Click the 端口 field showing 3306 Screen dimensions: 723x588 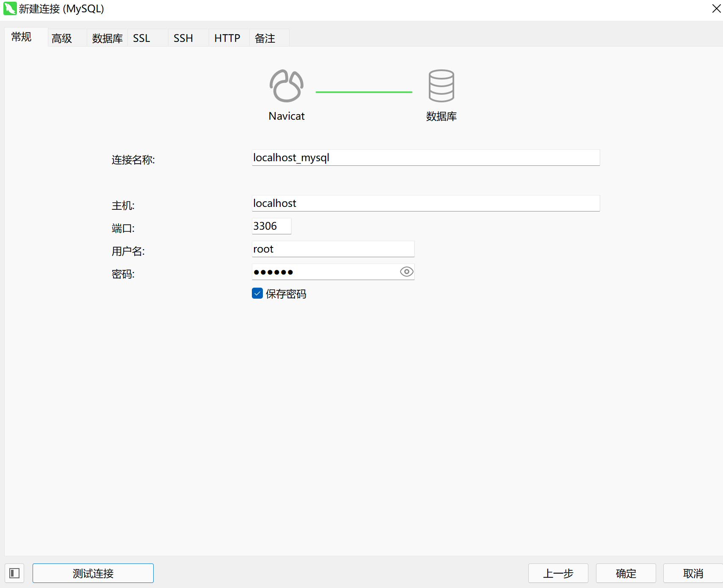coord(272,226)
